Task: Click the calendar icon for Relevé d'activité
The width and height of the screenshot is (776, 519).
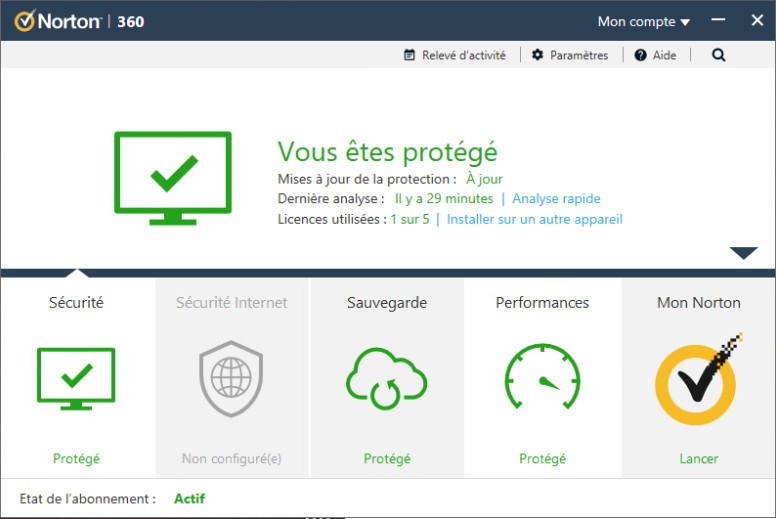Action: pos(409,55)
